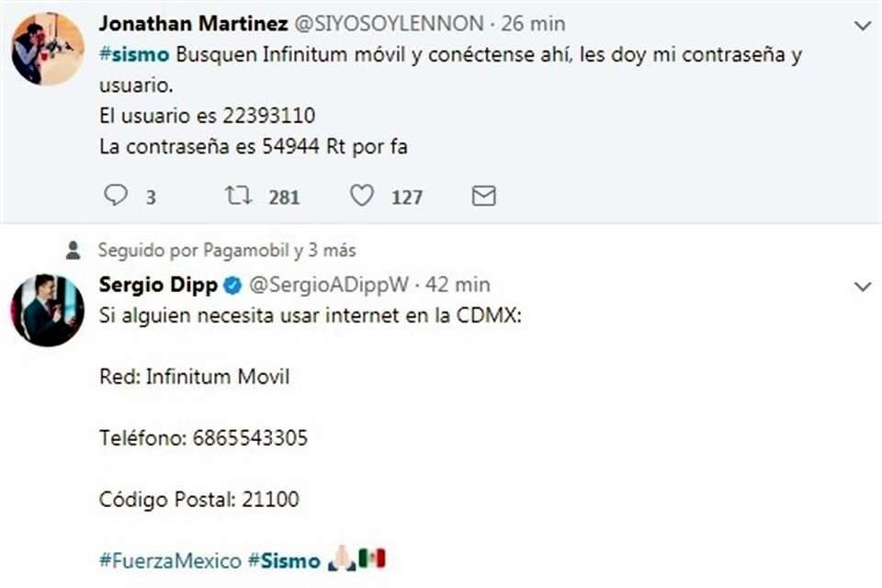Viewport: 882px width, 588px height.
Task: Expand the options chevron on Sergio Dipp's tweet
Action: coord(862,288)
